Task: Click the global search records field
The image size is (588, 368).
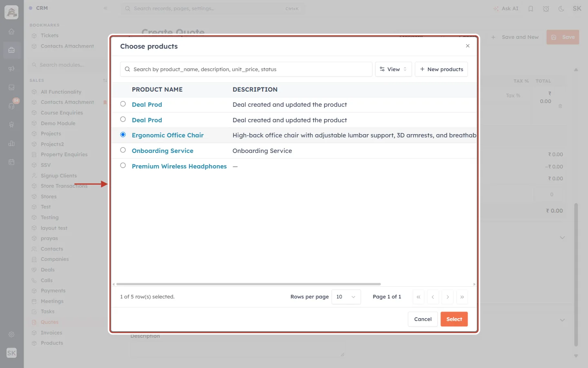Action: click(x=212, y=9)
